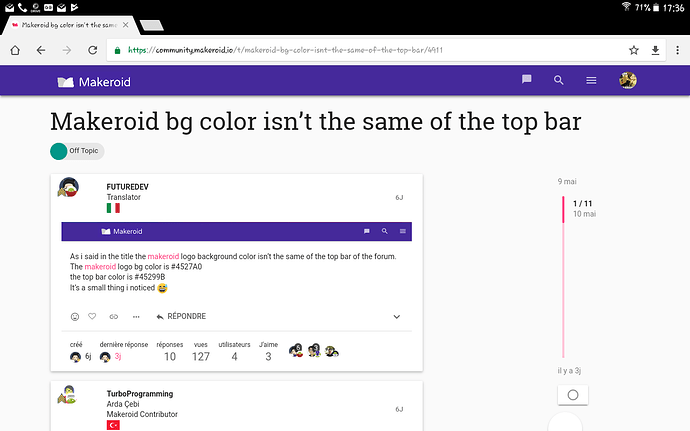This screenshot has width=690, height=431.
Task: Show more post actions with the ellipsis
Action: coord(136,317)
